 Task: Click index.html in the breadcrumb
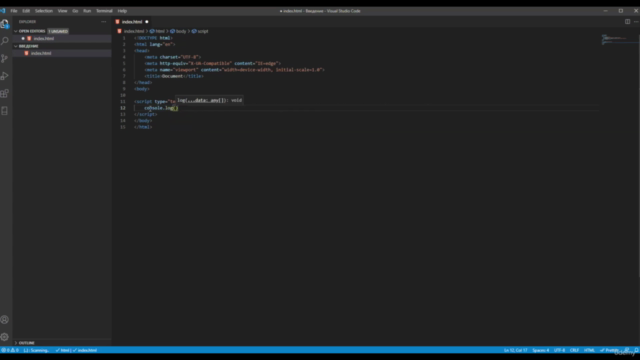click(134, 31)
